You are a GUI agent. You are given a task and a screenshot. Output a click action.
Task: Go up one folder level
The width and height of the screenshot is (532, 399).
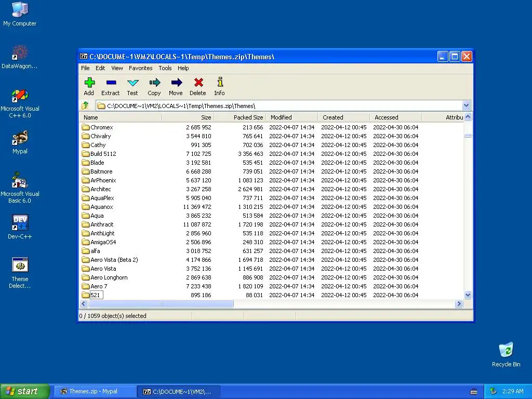(86, 105)
